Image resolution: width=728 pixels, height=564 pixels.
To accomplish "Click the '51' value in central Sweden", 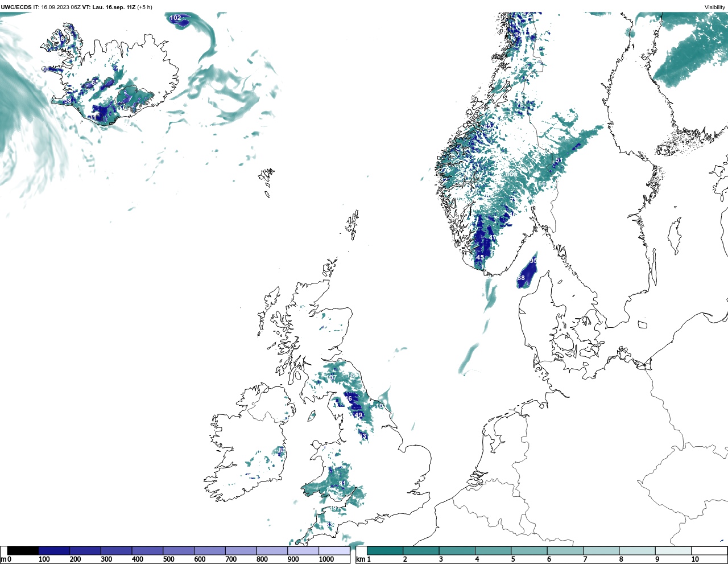I will (559, 160).
